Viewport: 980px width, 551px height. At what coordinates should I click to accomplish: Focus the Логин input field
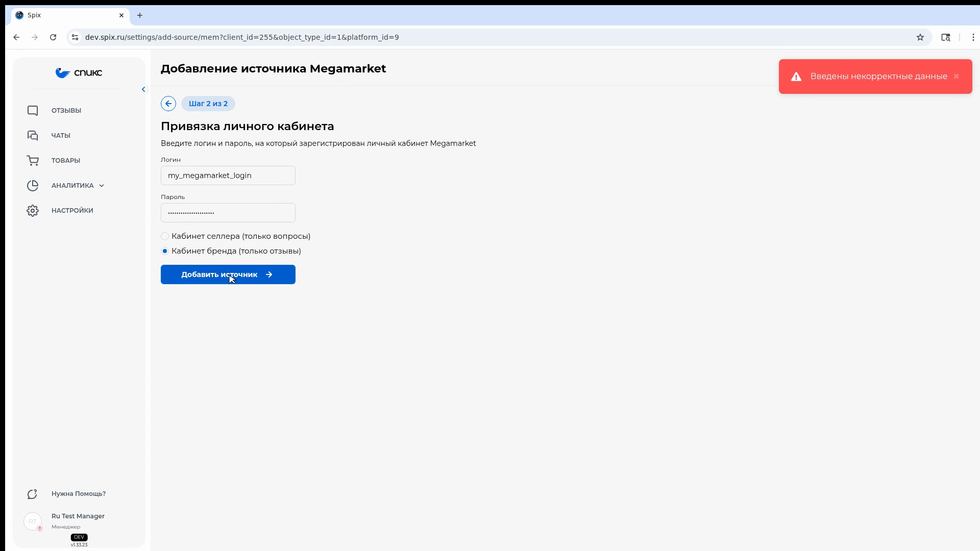228,176
